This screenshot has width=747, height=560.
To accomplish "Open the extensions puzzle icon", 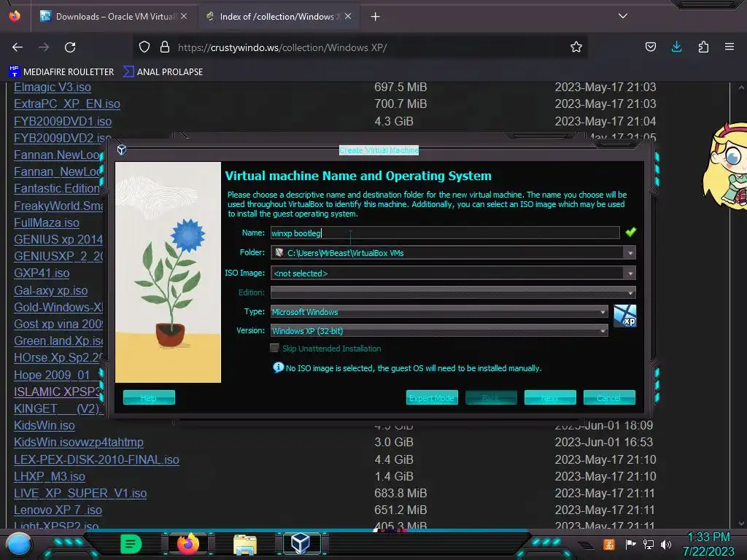I will pos(703,47).
